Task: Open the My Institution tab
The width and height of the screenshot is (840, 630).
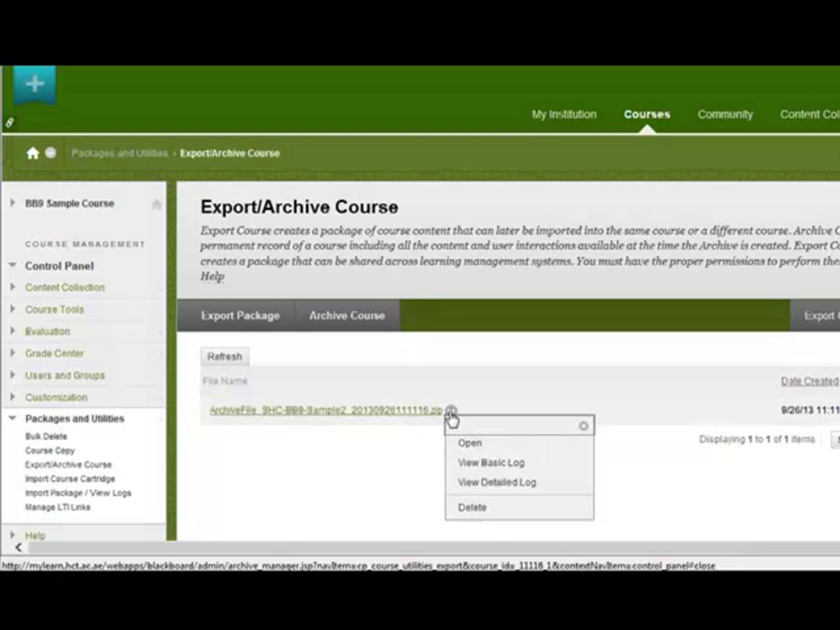Action: click(564, 114)
